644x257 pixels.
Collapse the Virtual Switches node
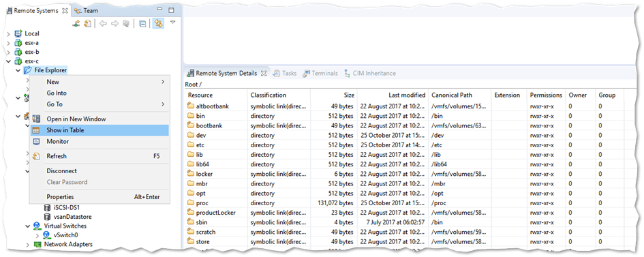28,226
